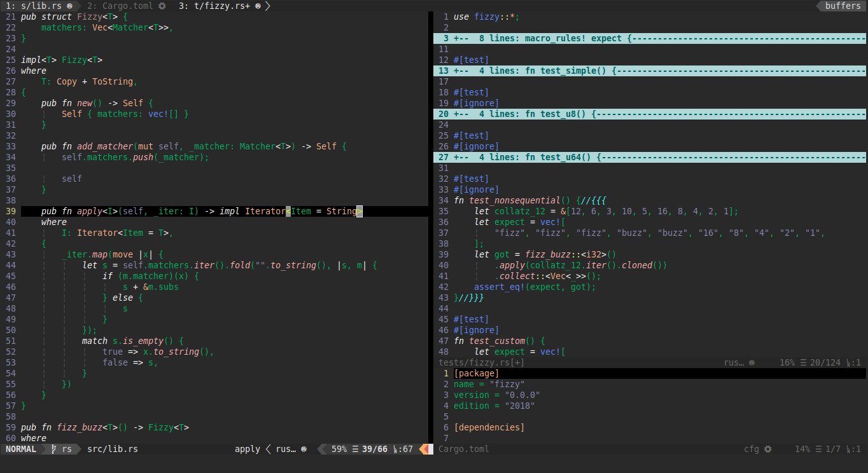
Task: Click the git branch icon in statusline
Action: tap(54, 449)
